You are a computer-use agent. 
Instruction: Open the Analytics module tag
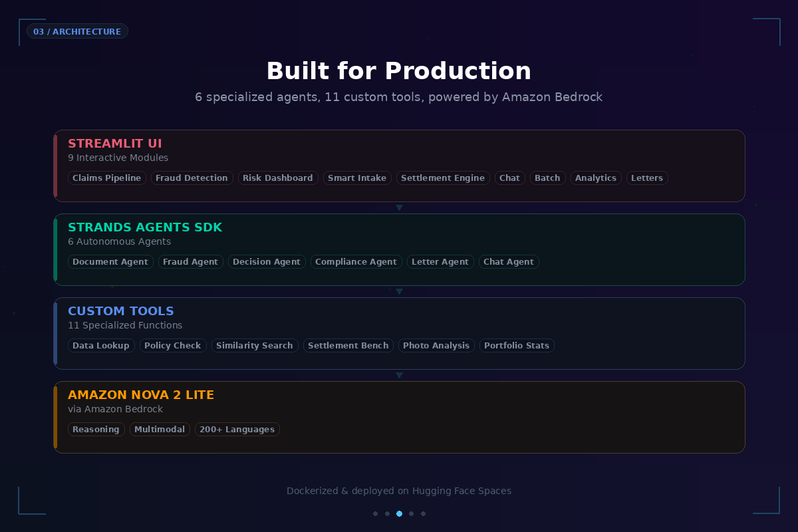(596, 178)
